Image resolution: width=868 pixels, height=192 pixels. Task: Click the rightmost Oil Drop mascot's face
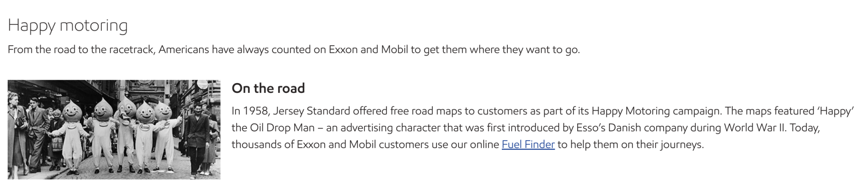pyautogui.click(x=164, y=112)
